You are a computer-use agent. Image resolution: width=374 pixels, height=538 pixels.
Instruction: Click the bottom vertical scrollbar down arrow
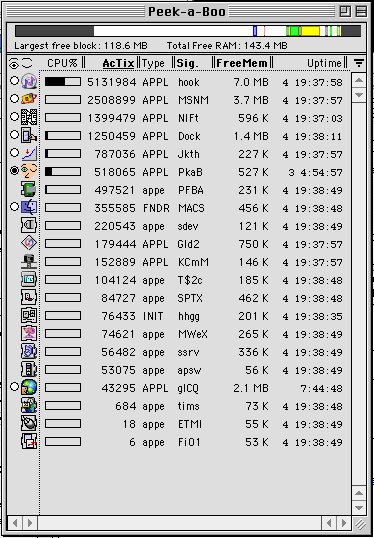pyautogui.click(x=359, y=507)
